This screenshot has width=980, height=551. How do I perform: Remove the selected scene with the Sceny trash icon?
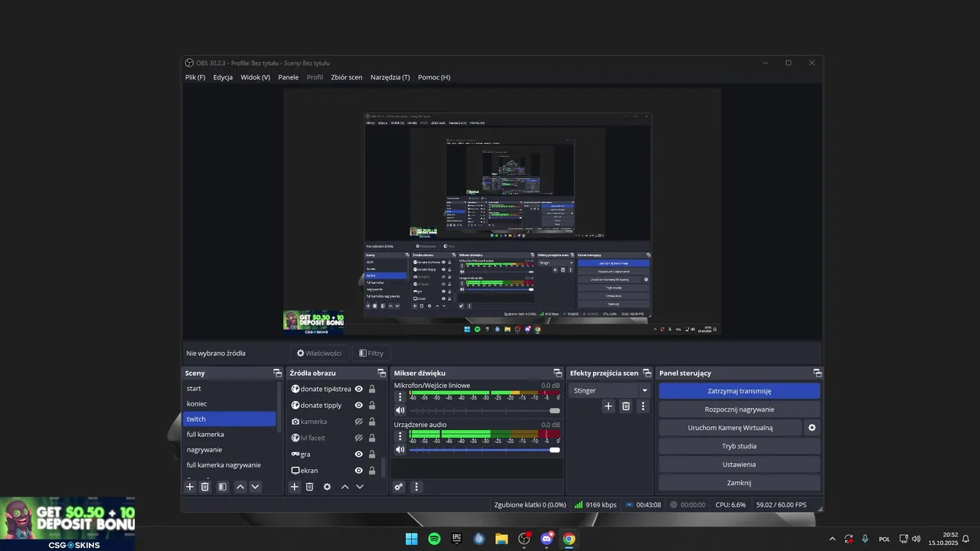[205, 487]
